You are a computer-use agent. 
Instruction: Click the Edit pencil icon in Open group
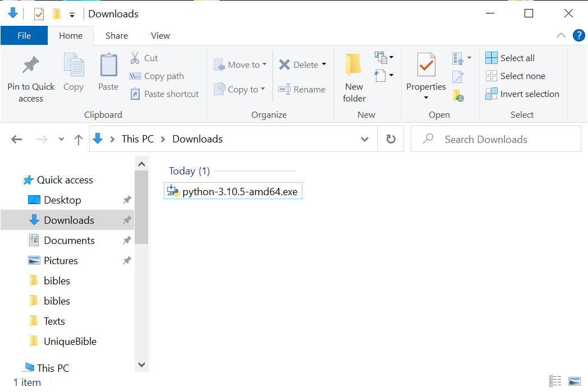[458, 77]
